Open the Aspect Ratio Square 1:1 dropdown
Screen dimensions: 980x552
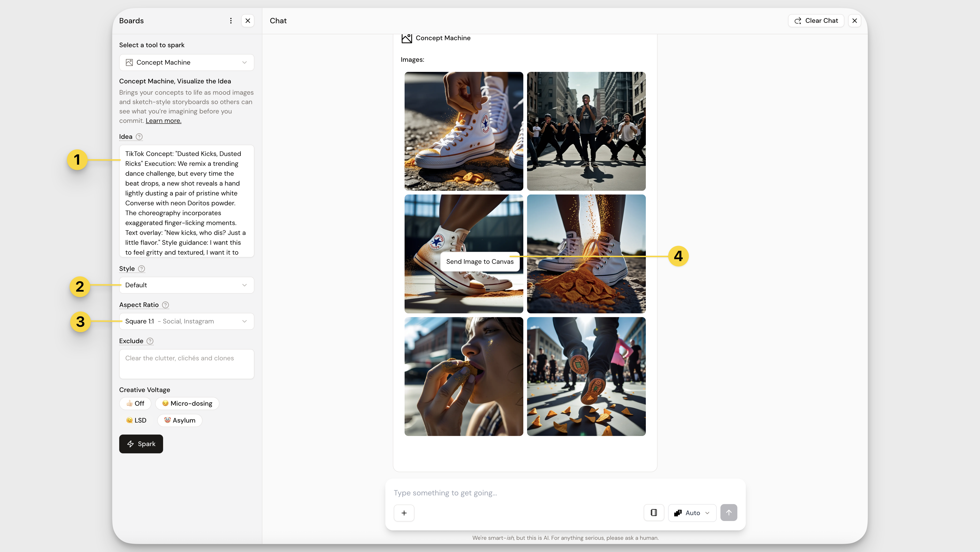(186, 321)
